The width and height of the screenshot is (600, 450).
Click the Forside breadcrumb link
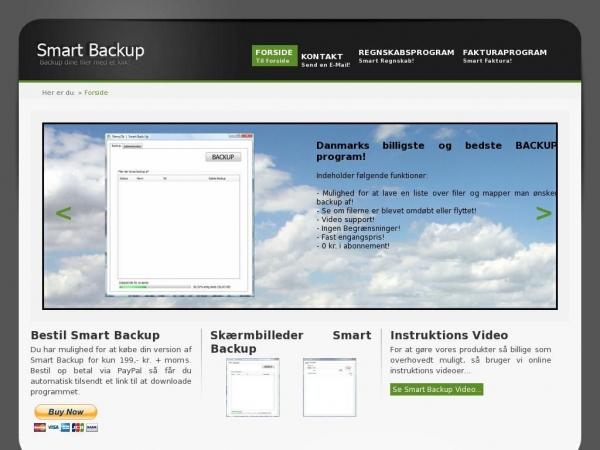pyautogui.click(x=96, y=93)
